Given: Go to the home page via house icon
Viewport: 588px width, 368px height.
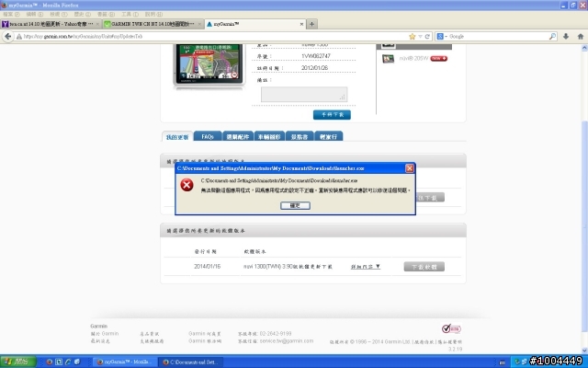Looking at the screenshot, I should (x=581, y=37).
